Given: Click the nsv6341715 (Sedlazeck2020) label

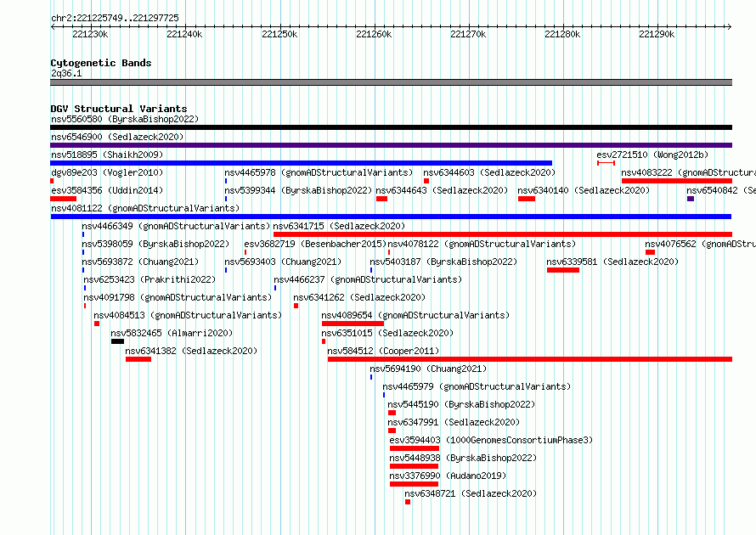Looking at the screenshot, I should click(x=339, y=226).
